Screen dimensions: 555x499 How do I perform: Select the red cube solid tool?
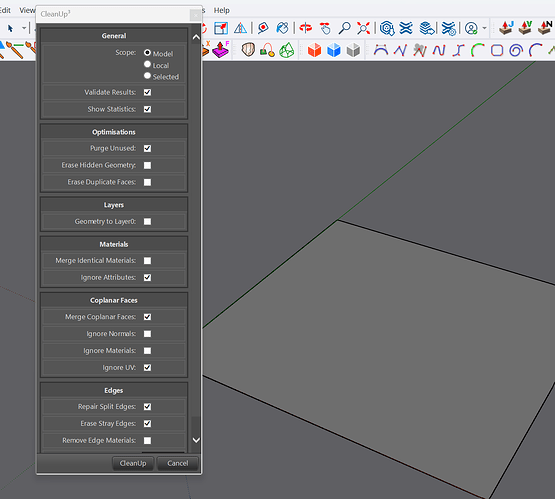point(314,50)
